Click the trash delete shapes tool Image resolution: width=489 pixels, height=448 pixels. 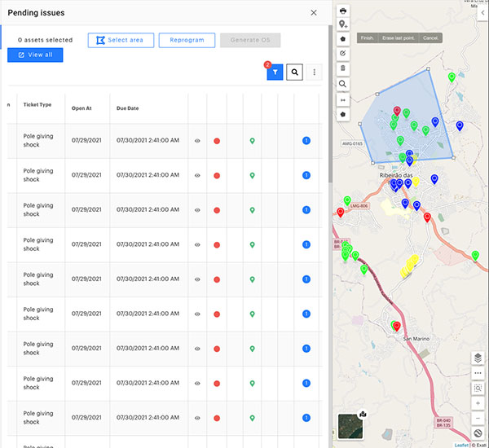tap(343, 68)
